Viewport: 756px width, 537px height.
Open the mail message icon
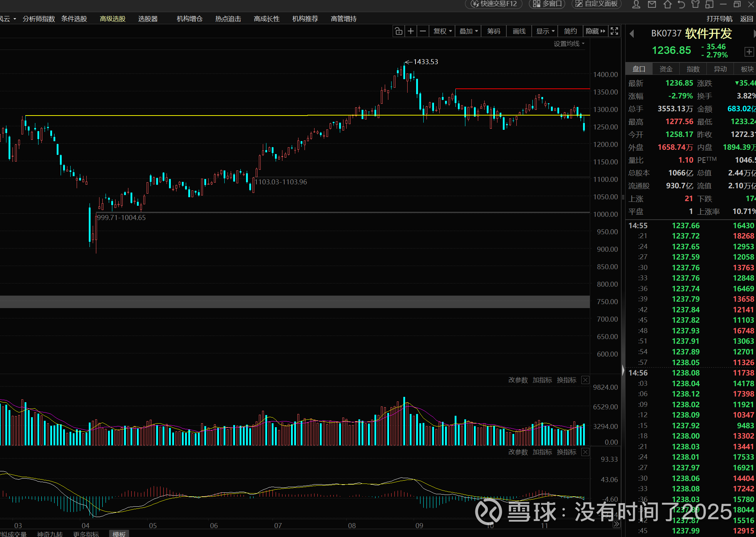pyautogui.click(x=652, y=4)
